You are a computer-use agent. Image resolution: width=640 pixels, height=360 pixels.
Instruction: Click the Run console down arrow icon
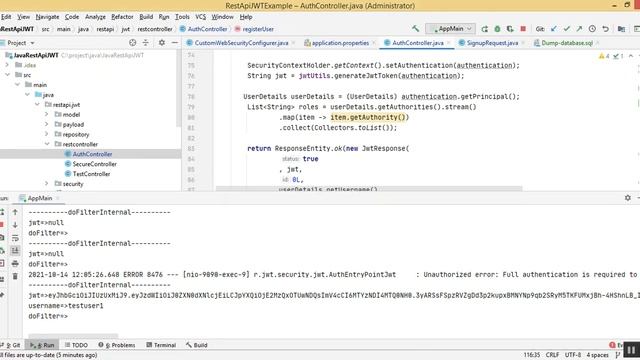(x=15, y=225)
